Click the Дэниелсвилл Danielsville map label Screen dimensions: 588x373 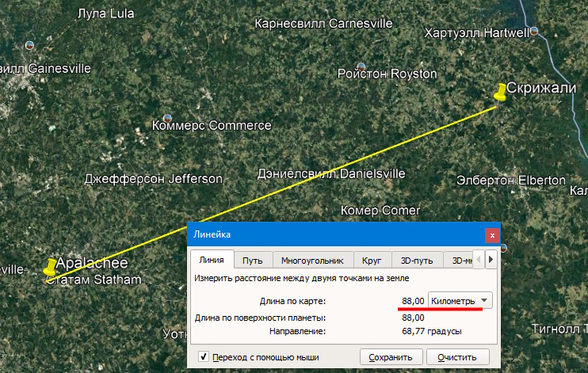pyautogui.click(x=331, y=174)
